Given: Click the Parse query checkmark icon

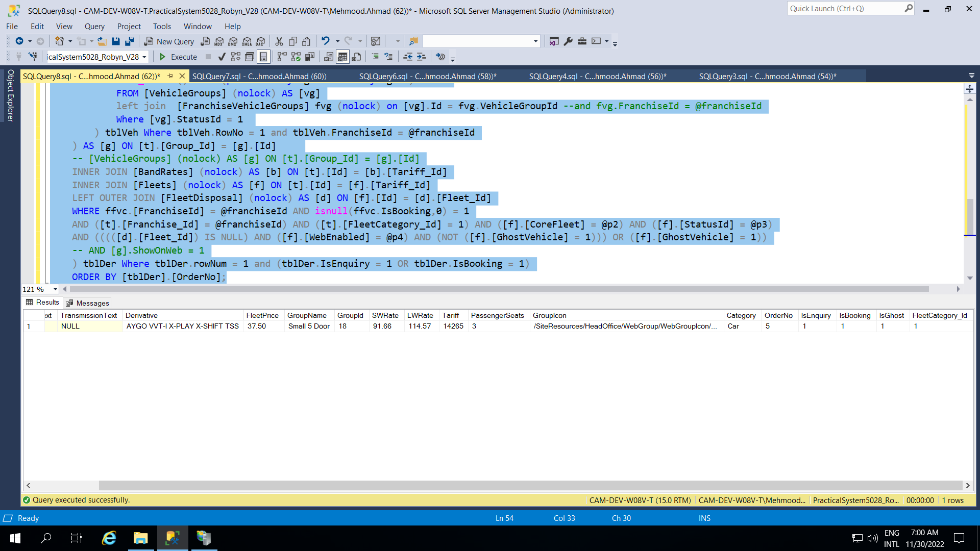Looking at the screenshot, I should tap(222, 57).
